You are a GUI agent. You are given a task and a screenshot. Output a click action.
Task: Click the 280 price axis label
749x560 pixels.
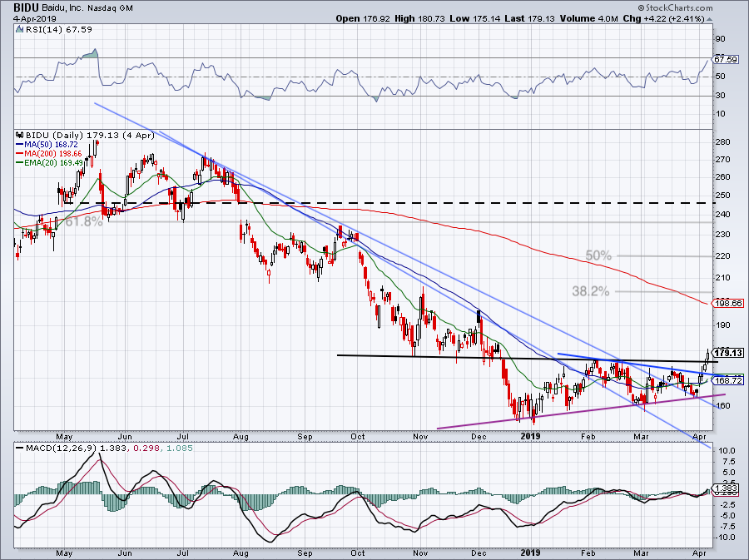pos(723,142)
